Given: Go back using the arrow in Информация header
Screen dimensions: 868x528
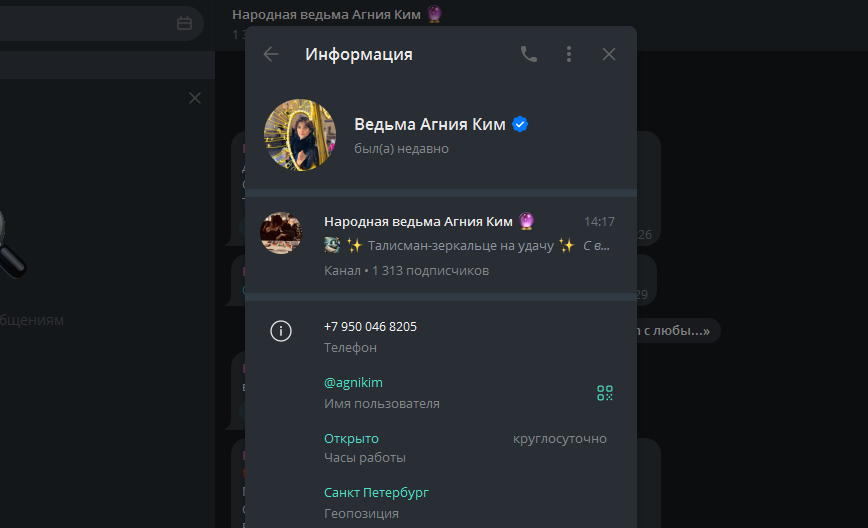Looking at the screenshot, I should click(x=271, y=54).
